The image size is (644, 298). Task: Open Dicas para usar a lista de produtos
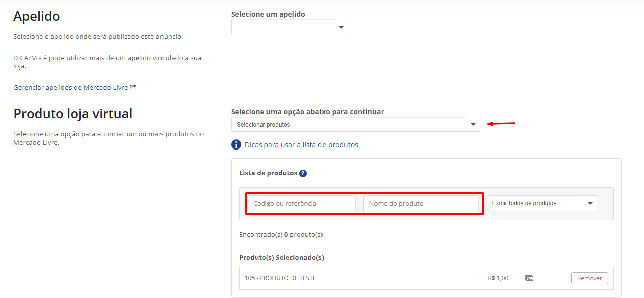click(x=301, y=145)
